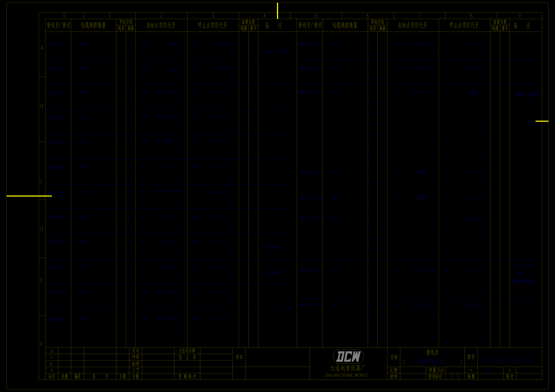The image size is (555, 392).
Task: Select the '6X1.5' cable spec
Action: 336,198
